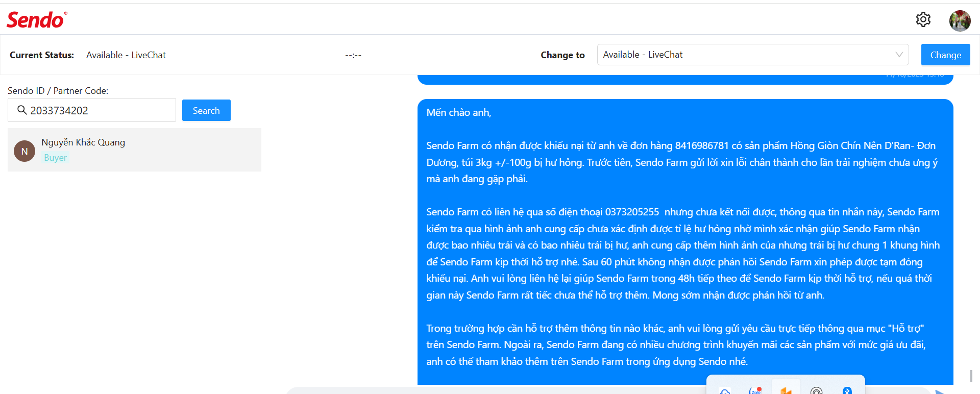This screenshot has width=980, height=394.
Task: Click the '--:--' timer text
Action: click(353, 55)
